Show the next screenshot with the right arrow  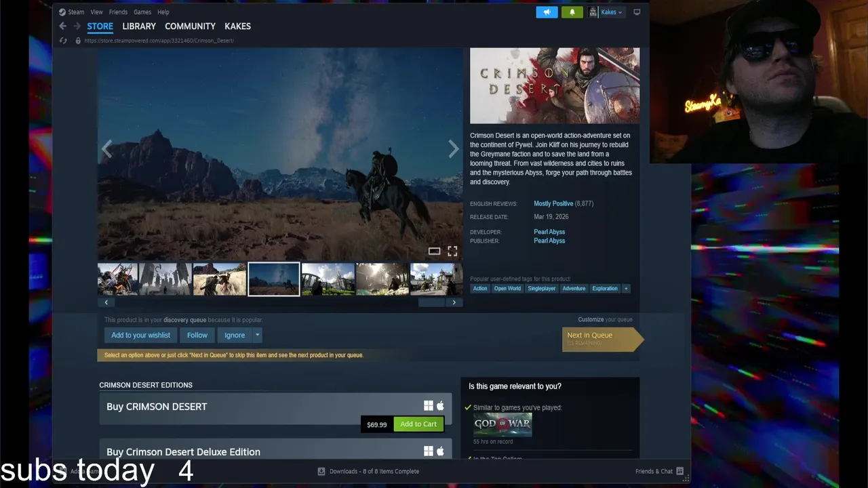pos(454,149)
